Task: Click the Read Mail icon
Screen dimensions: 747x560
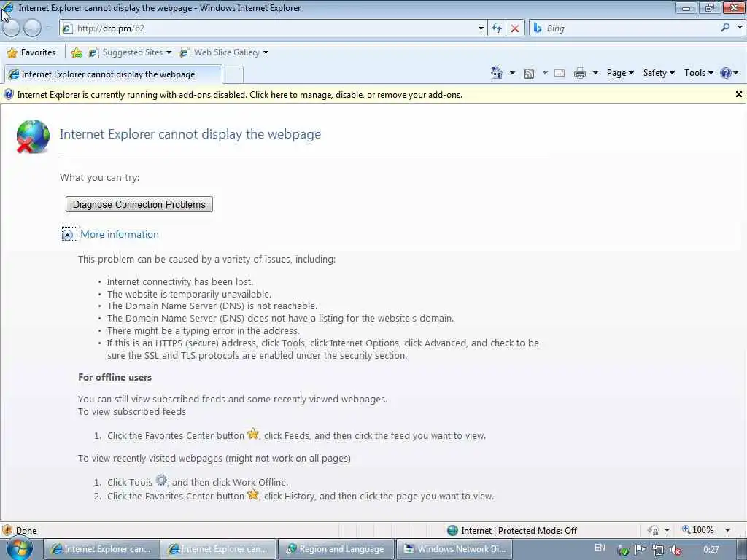Action: tap(560, 73)
